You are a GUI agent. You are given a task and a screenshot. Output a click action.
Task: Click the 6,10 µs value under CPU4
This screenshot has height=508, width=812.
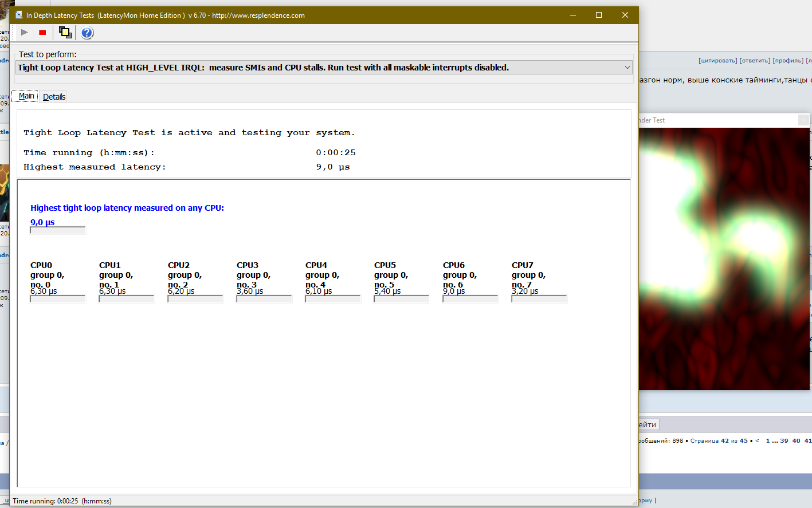pyautogui.click(x=319, y=291)
